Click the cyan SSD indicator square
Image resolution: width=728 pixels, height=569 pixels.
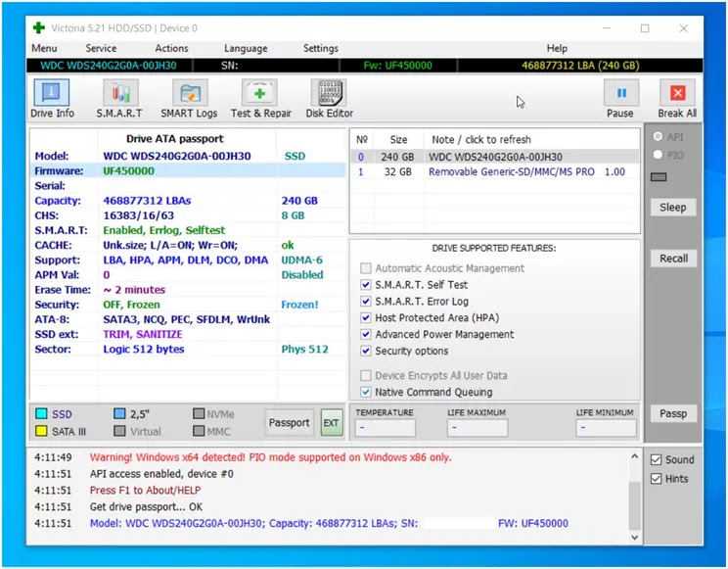(41, 413)
